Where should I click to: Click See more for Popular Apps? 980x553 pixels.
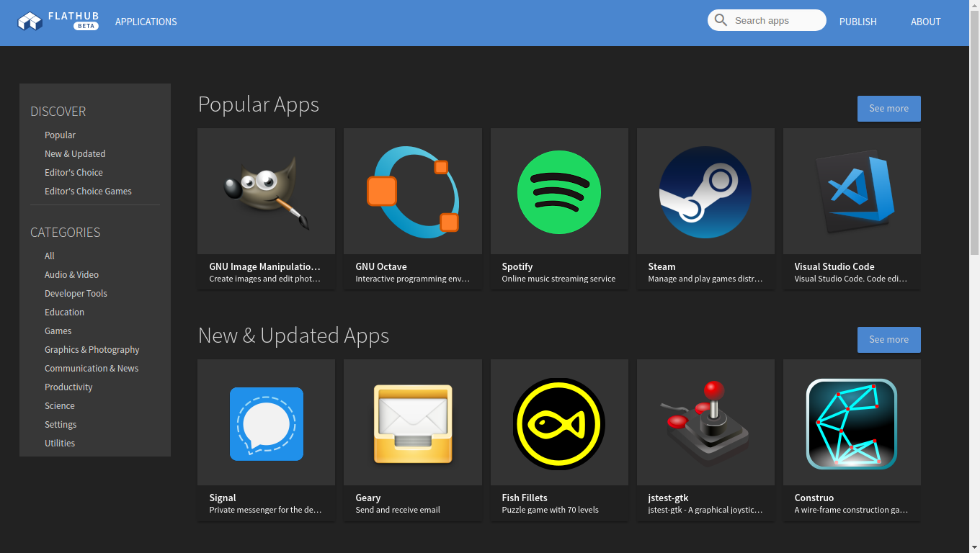[x=889, y=109]
